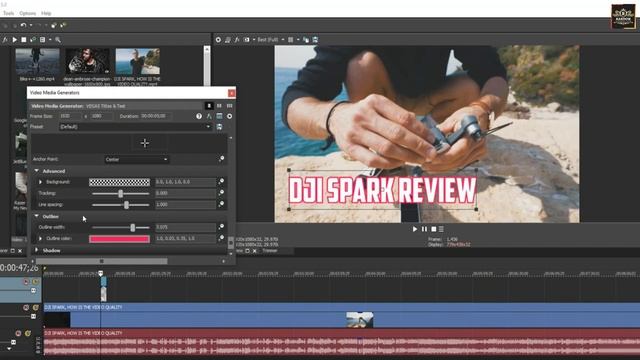Click the overlays grid icon above preview
The image size is (640, 360).
coord(291,40)
